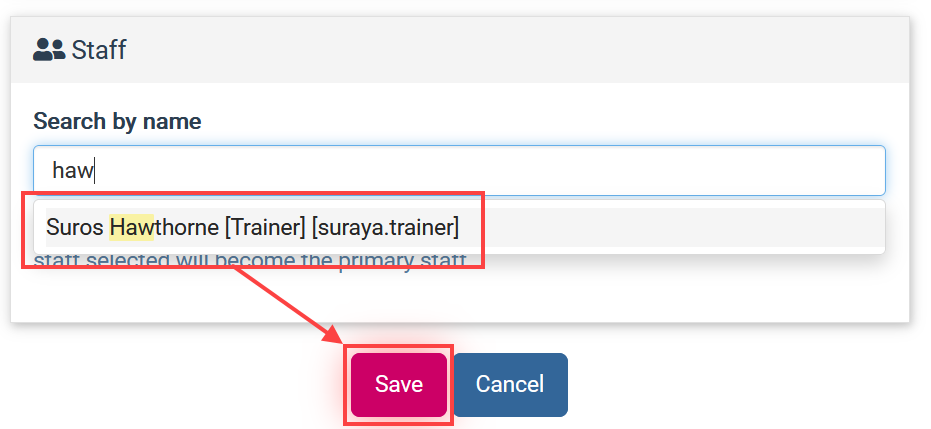This screenshot has height=429, width=931.
Task: Click the Save button
Action: click(398, 384)
